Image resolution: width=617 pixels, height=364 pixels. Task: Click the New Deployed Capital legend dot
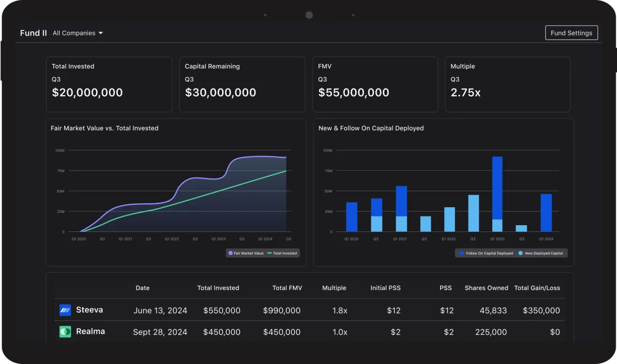(x=520, y=253)
